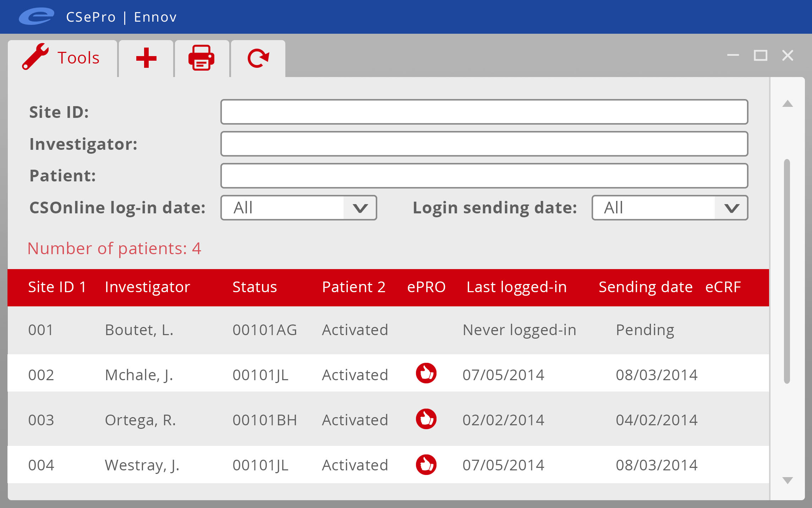The width and height of the screenshot is (812, 508).
Task: Click the eCRF column header
Action: click(723, 287)
